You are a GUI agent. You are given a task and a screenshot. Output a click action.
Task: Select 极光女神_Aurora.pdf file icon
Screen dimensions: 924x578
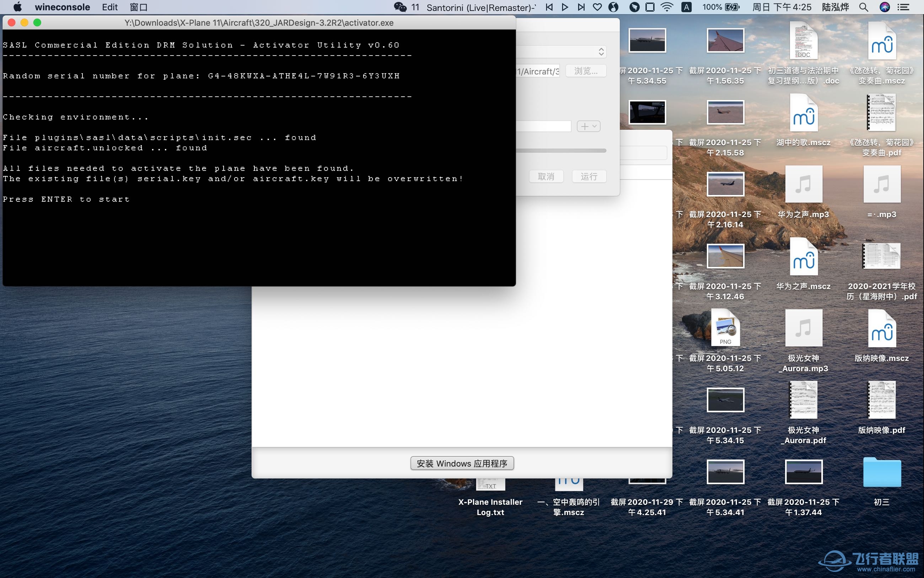[804, 400]
